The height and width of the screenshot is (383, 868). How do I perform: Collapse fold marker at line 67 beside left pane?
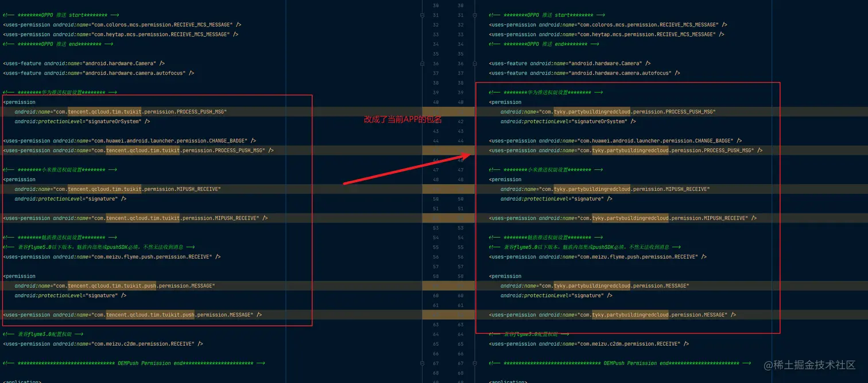(x=423, y=363)
